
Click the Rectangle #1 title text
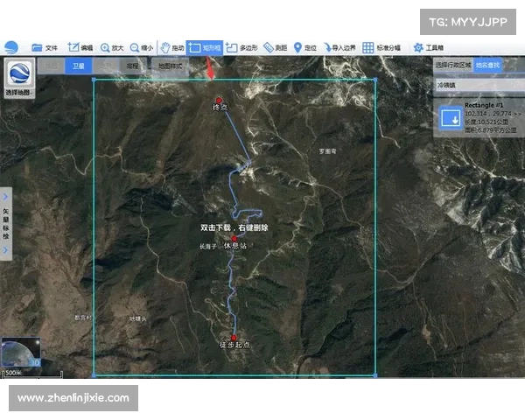(484, 105)
